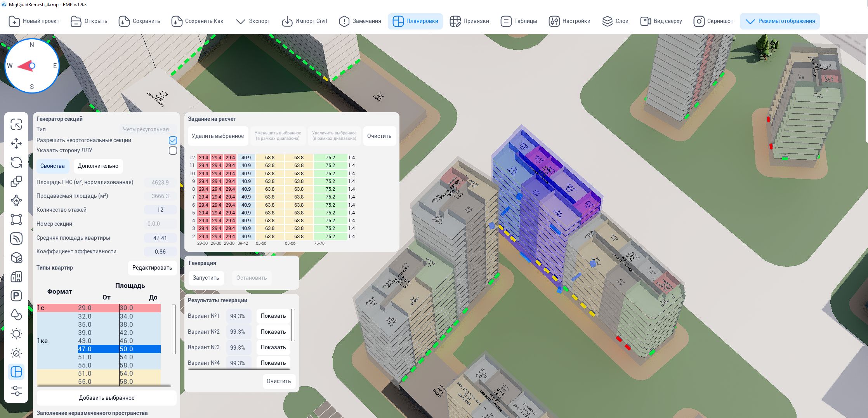
Task: Click the Количество этажей field
Action: point(160,210)
